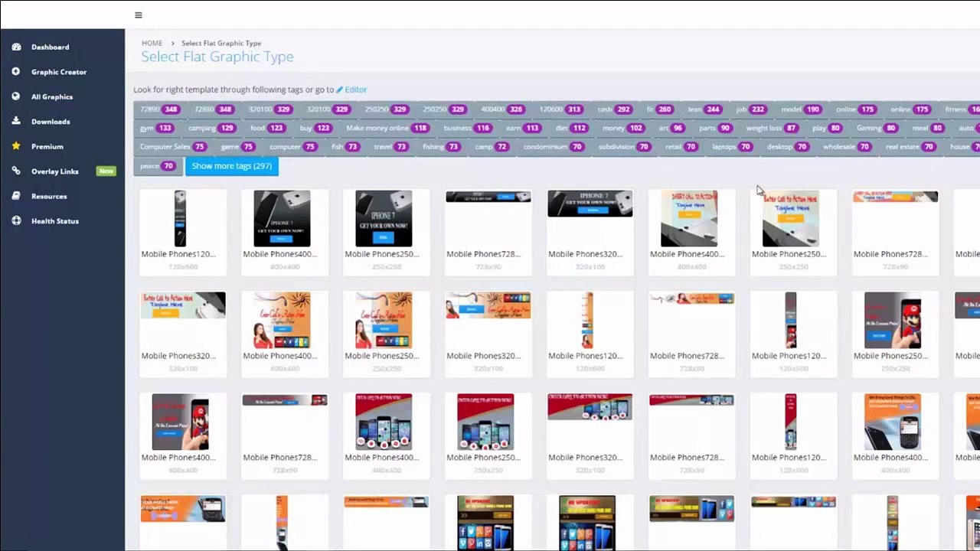Choose the woman orange 400x400 template

pyautogui.click(x=282, y=321)
